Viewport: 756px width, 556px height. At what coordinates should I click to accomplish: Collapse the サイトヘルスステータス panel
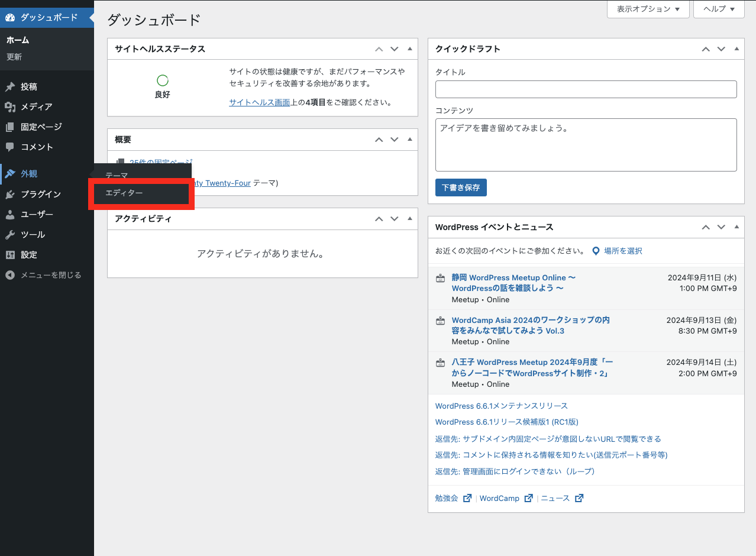[x=410, y=49]
